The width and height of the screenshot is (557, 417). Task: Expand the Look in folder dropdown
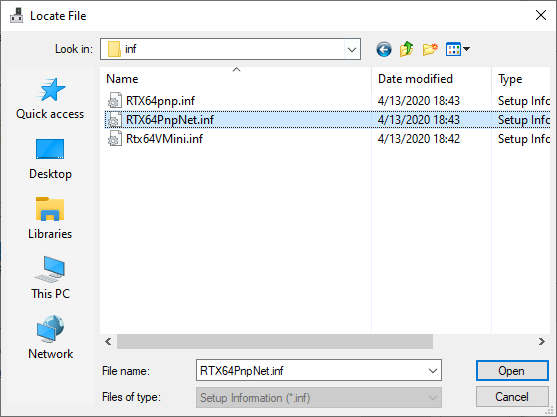pos(352,49)
